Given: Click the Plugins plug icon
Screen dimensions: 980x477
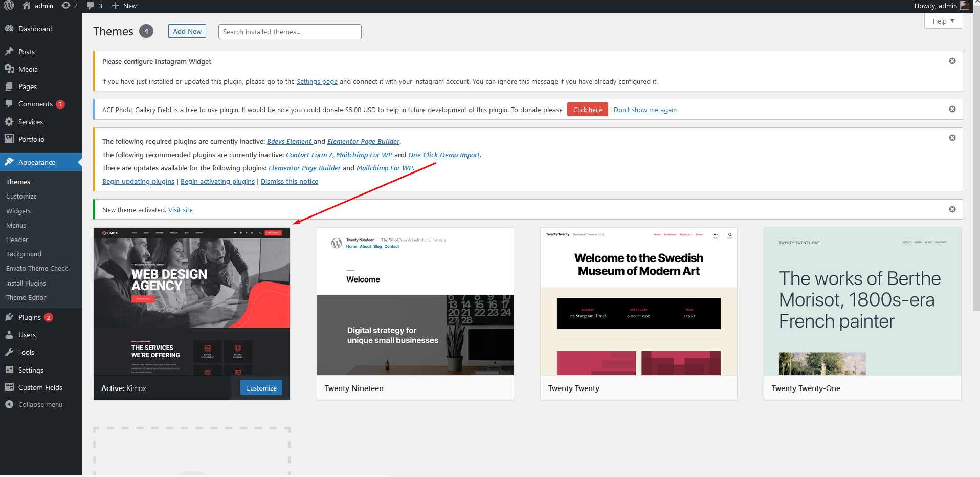Looking at the screenshot, I should (9, 317).
